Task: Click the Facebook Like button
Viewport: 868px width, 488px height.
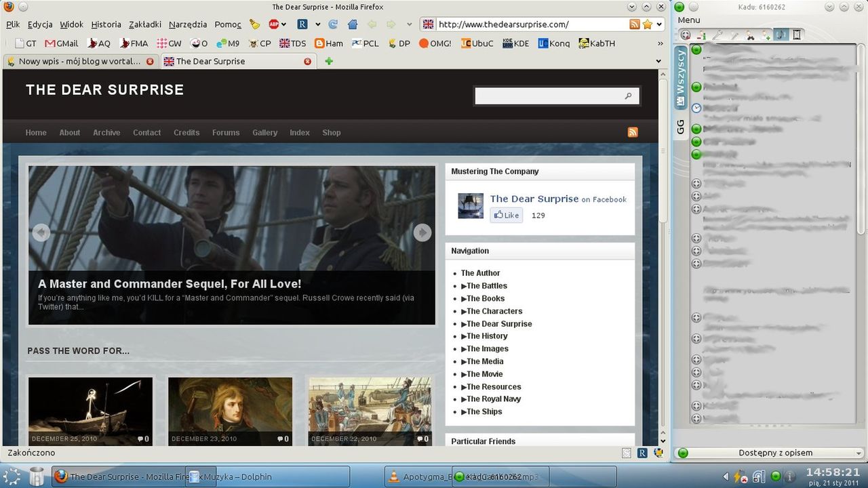Action: 507,216
